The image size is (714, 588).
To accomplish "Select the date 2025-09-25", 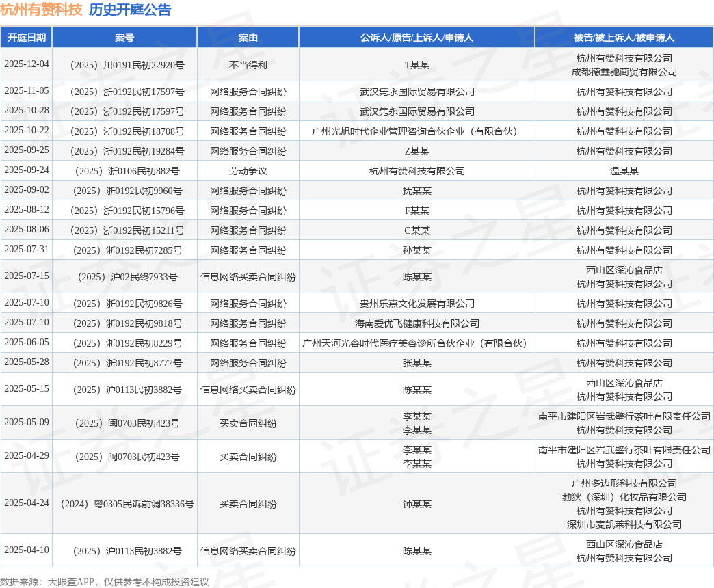I will (27, 150).
